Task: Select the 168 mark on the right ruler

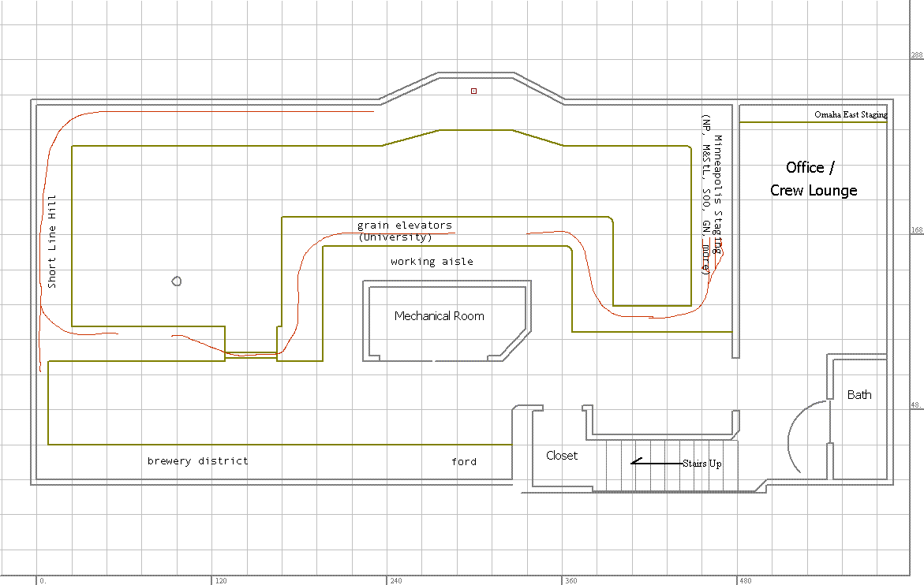Action: tap(916, 231)
